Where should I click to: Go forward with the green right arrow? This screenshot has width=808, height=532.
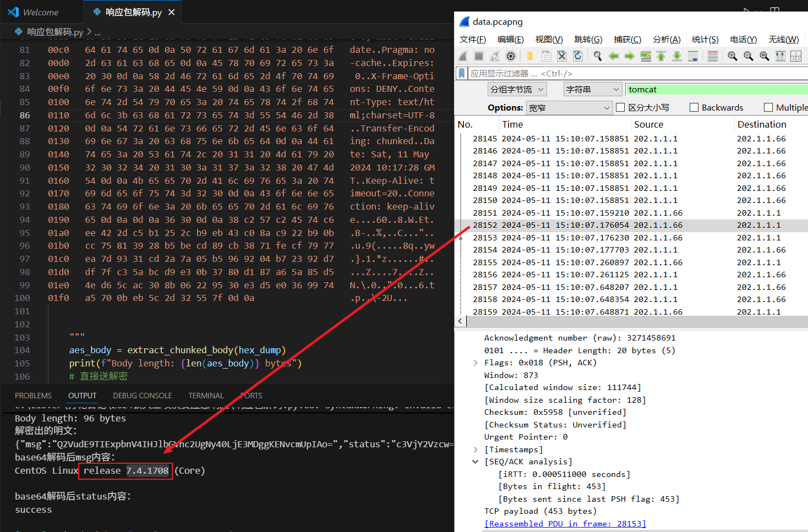pyautogui.click(x=630, y=56)
